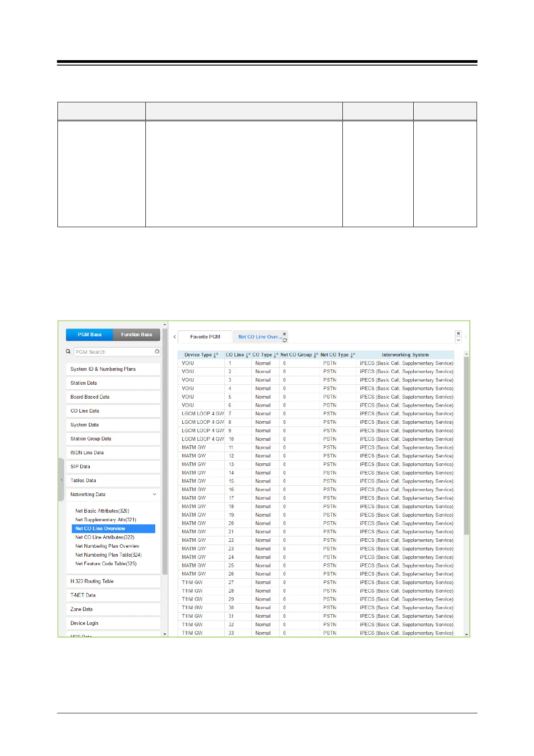The width and height of the screenshot is (534, 756).
Task: Expand System Data menu
Action: click(113, 425)
